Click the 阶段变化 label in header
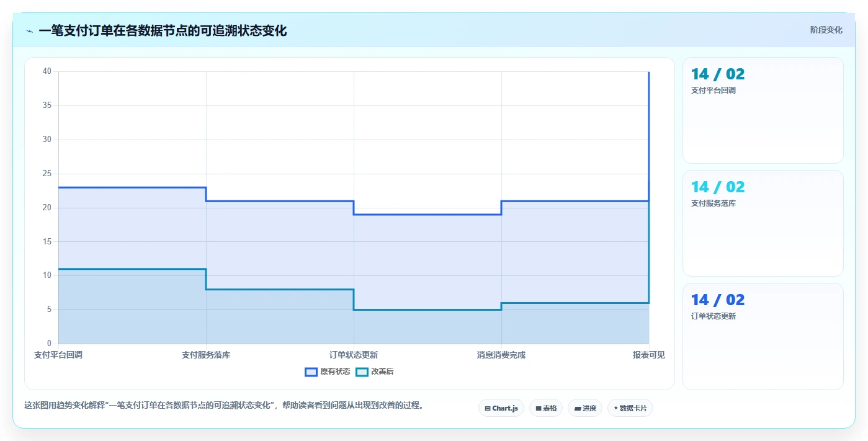Viewport: 868px width, 441px height. point(826,30)
